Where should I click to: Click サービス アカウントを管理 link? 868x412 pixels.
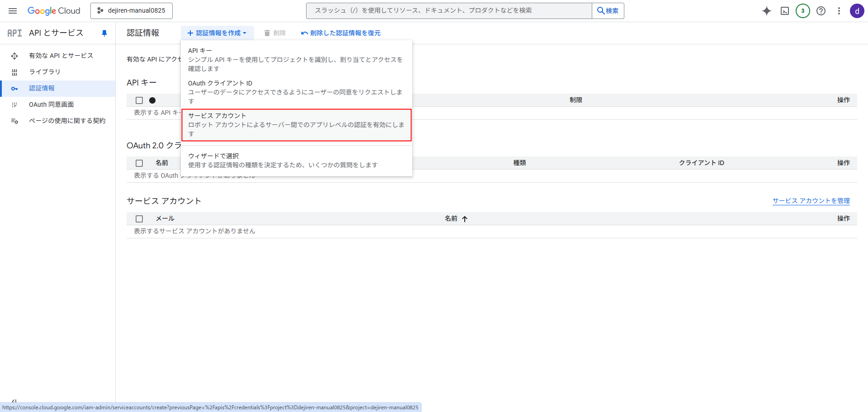(x=811, y=201)
